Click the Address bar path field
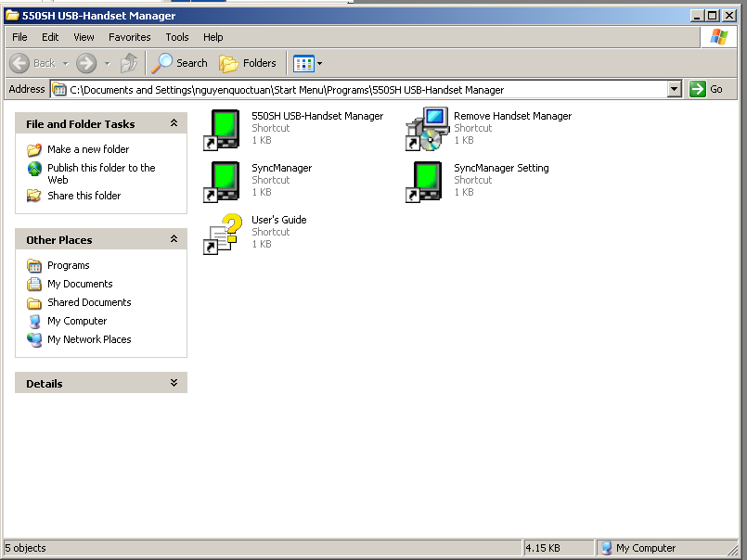 pyautogui.click(x=366, y=90)
